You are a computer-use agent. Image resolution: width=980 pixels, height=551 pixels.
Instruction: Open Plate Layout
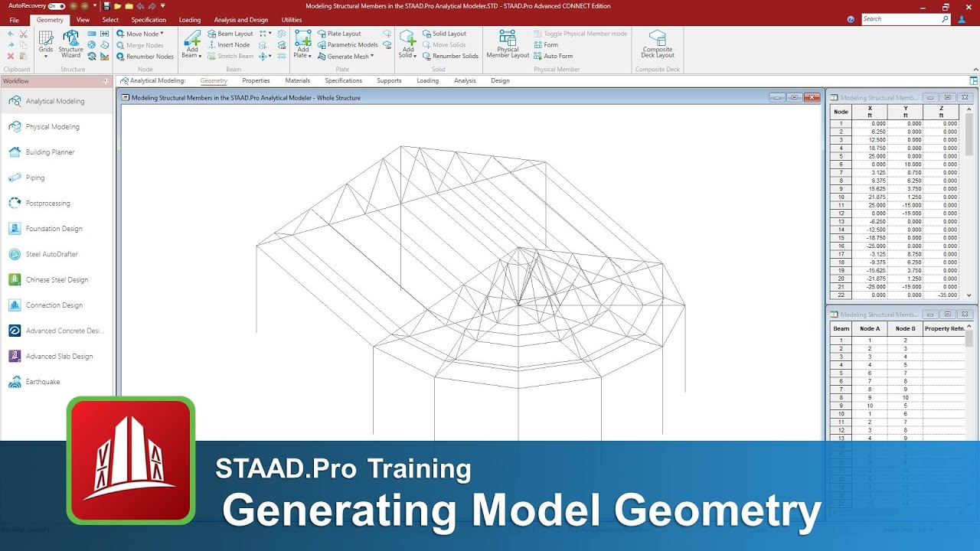coord(339,34)
